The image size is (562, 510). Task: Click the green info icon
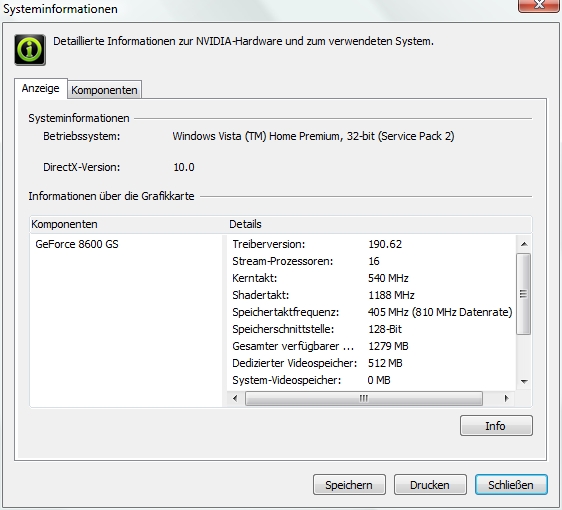tap(30, 50)
